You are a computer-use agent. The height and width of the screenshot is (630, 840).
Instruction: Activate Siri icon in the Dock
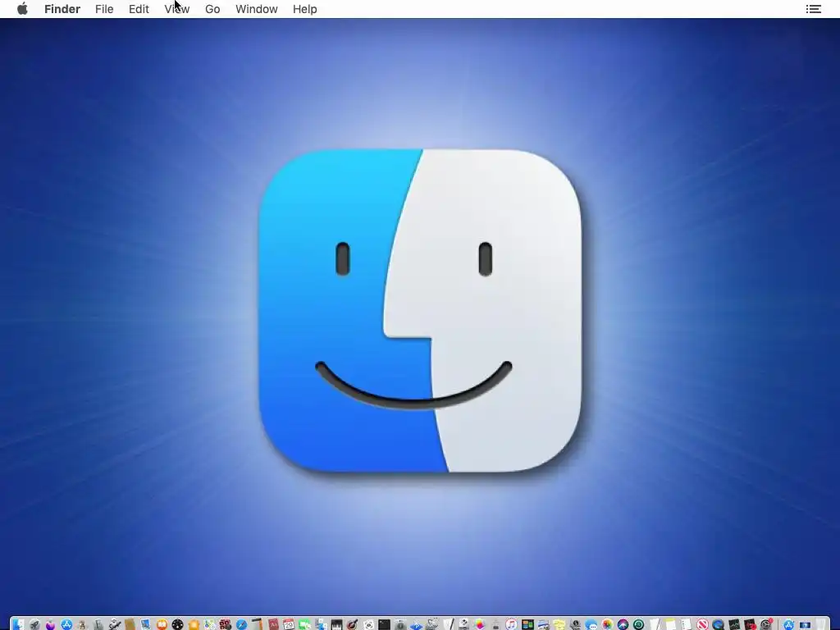[x=623, y=624]
